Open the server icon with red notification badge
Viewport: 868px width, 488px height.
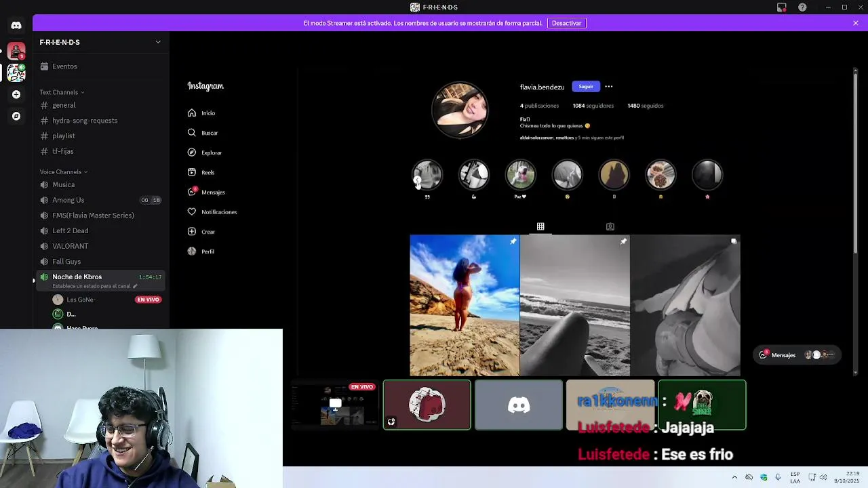click(x=16, y=51)
